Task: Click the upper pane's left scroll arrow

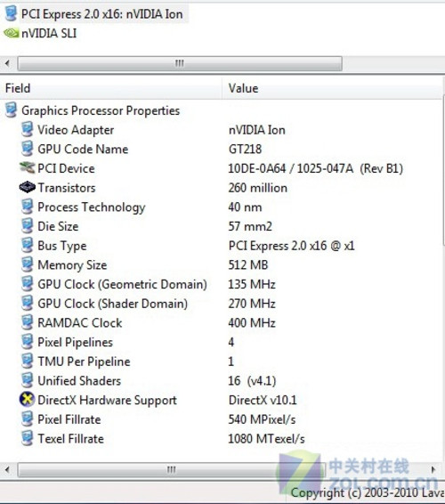Action: click(x=7, y=63)
